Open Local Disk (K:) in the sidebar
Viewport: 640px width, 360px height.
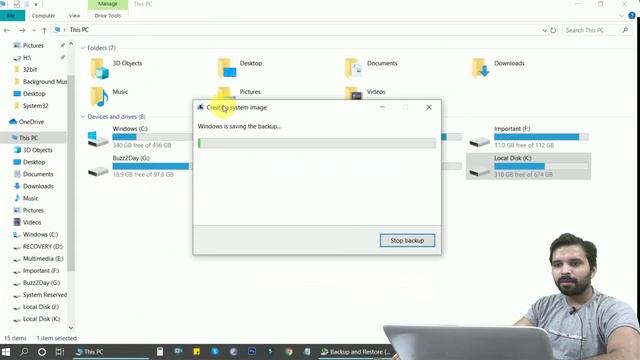[41, 319]
